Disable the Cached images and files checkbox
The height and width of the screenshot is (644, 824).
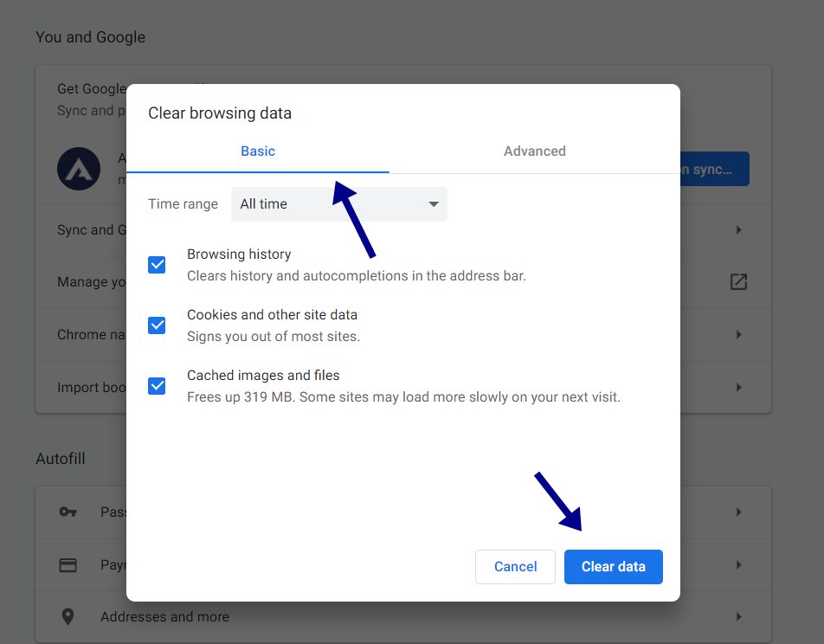pyautogui.click(x=157, y=386)
